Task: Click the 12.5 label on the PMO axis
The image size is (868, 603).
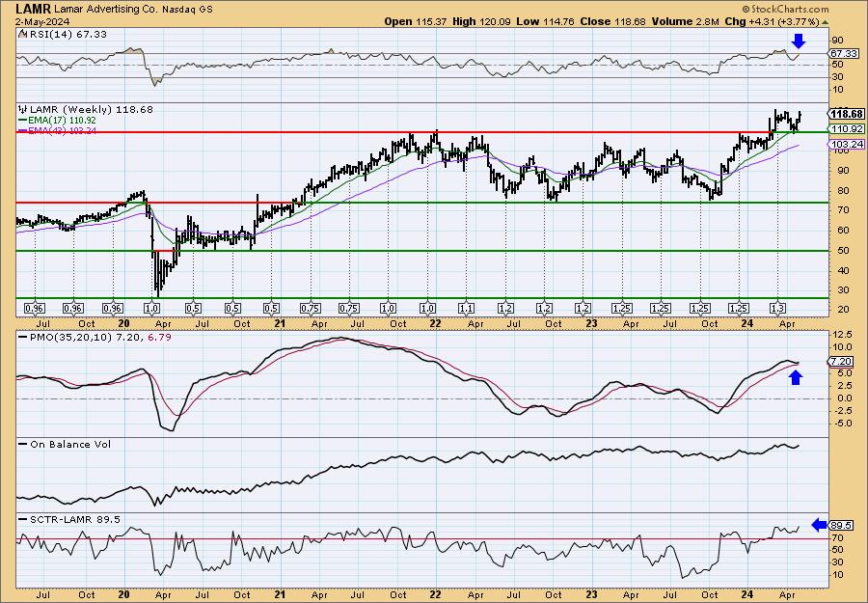Action: pyautogui.click(x=841, y=335)
